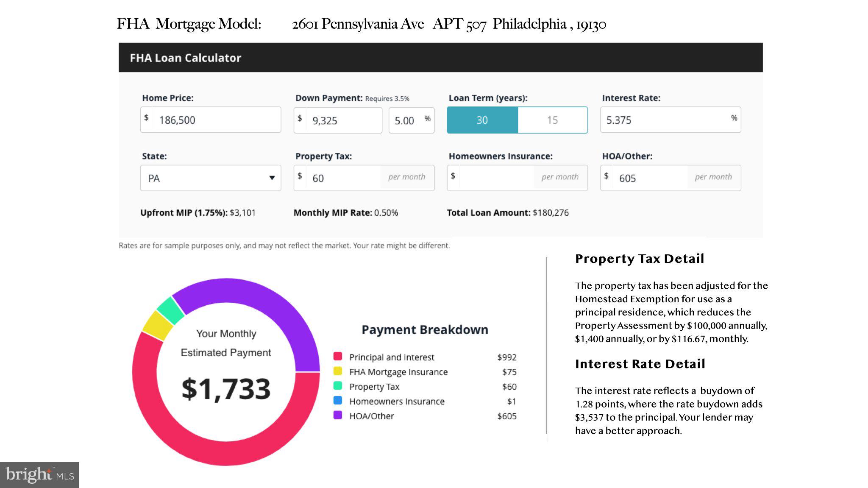Click the Interest Rate input field

click(x=670, y=120)
